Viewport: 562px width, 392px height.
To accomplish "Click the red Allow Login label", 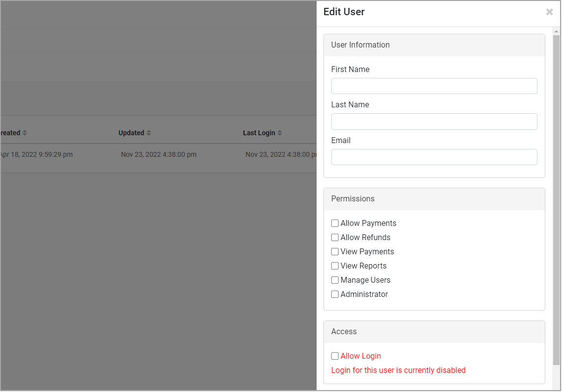I will pyautogui.click(x=361, y=356).
